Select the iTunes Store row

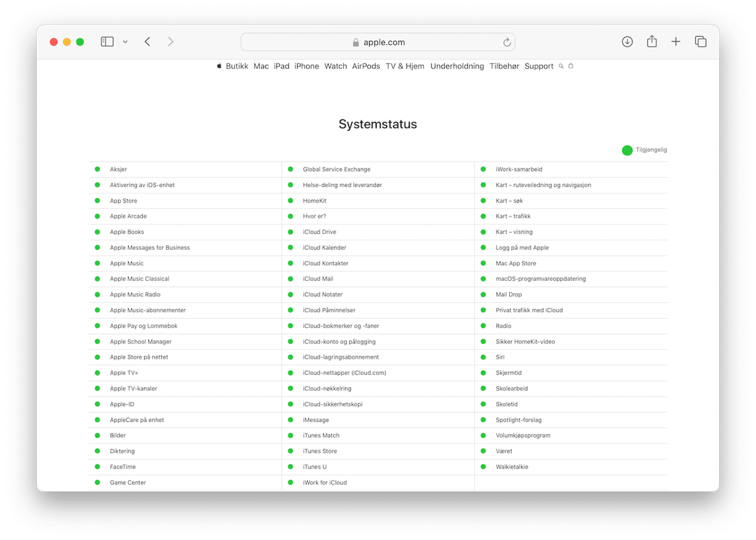(x=378, y=451)
